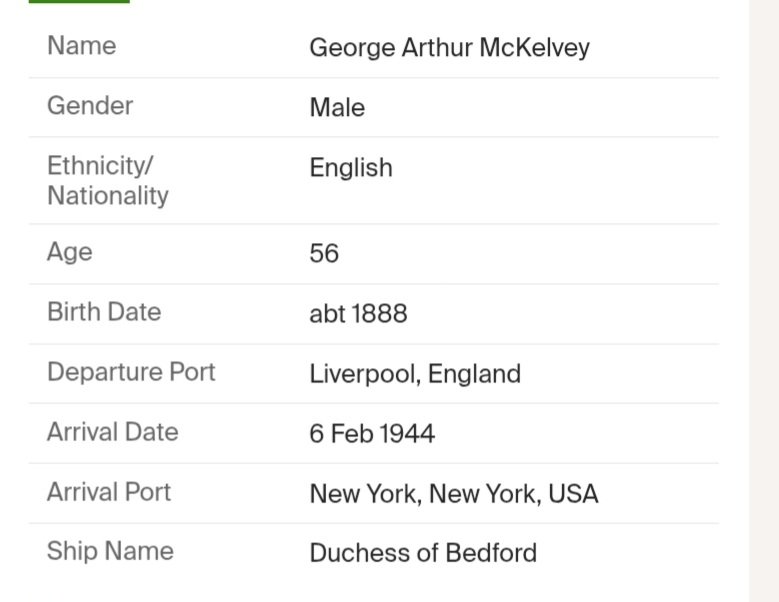Click the Departure Port label
Screen dimensions: 779x602
pyautogui.click(x=131, y=372)
